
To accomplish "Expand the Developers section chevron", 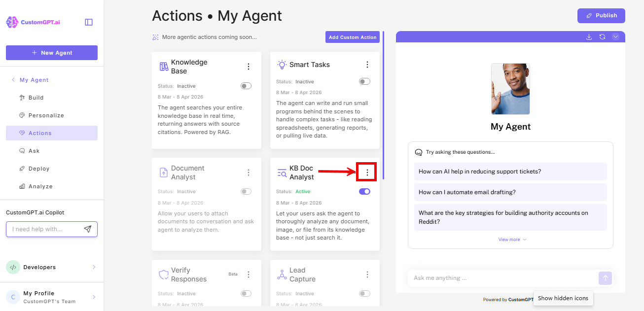I will [x=94, y=267].
